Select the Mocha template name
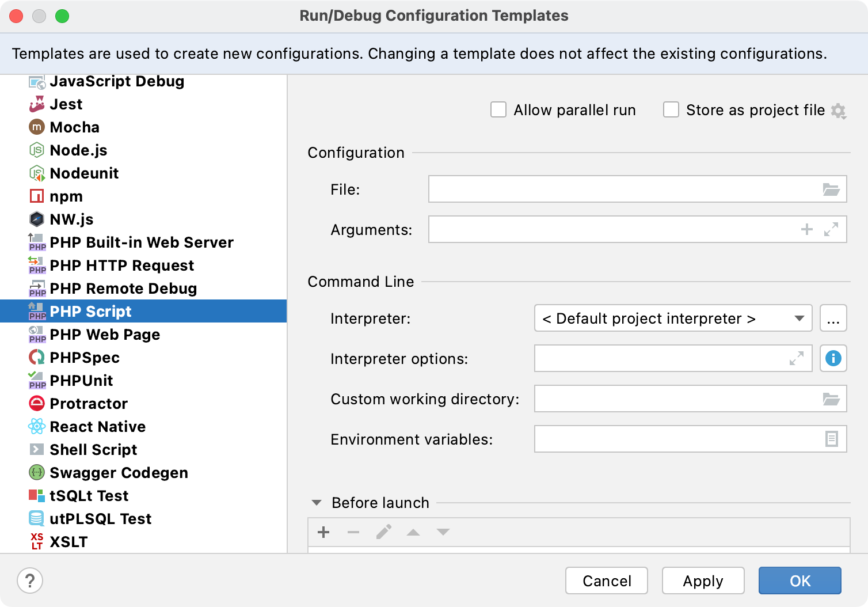This screenshot has width=868, height=607. 75,127
